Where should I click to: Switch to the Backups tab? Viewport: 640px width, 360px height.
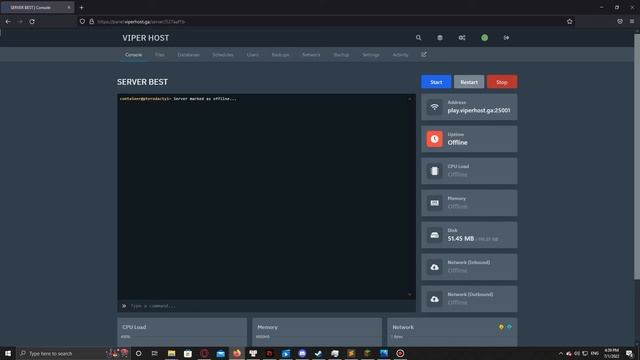click(280, 54)
